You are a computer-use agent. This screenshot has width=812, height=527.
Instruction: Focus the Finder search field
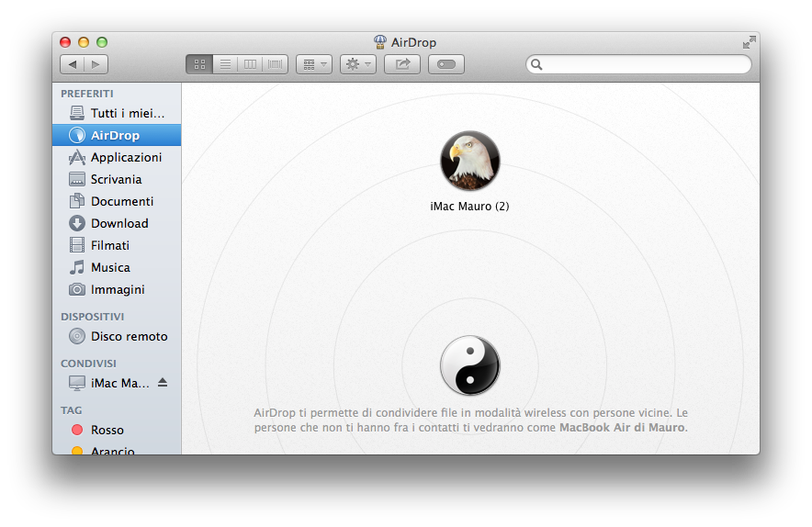[x=638, y=64]
